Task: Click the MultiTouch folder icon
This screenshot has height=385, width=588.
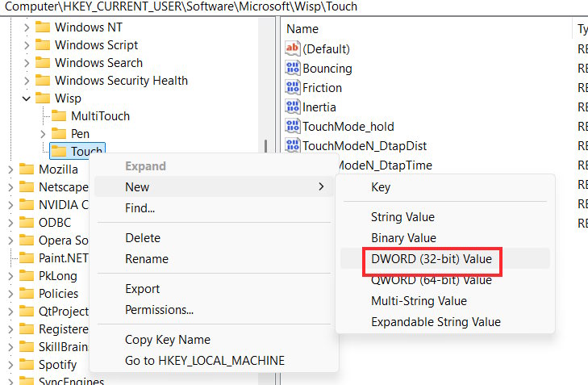Action: tap(59, 116)
